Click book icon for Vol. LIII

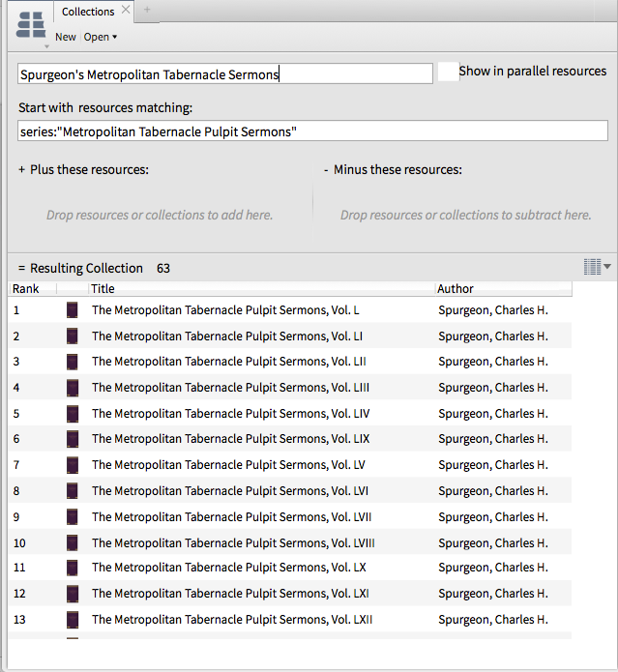73,388
